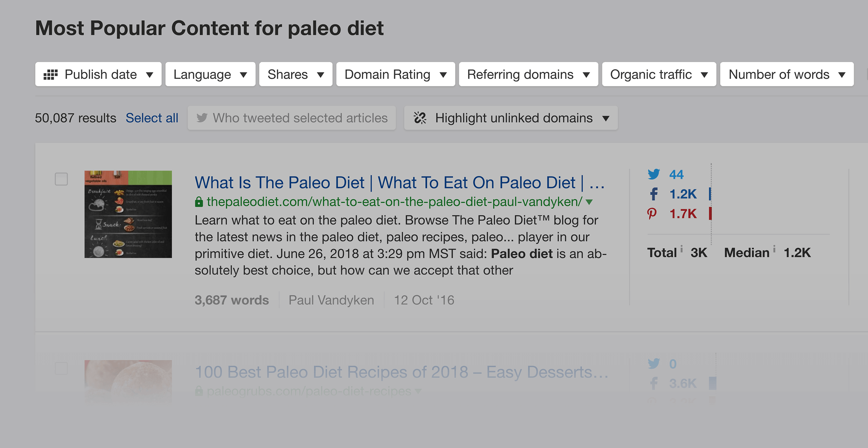868x448 pixels.
Task: Click the Who tweeted selected articles button
Action: pos(292,118)
